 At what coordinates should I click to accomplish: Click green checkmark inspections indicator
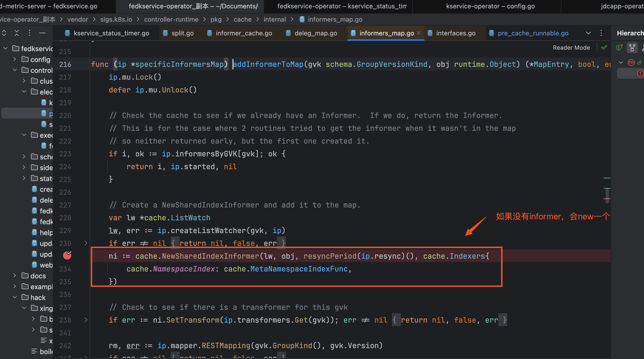(604, 47)
